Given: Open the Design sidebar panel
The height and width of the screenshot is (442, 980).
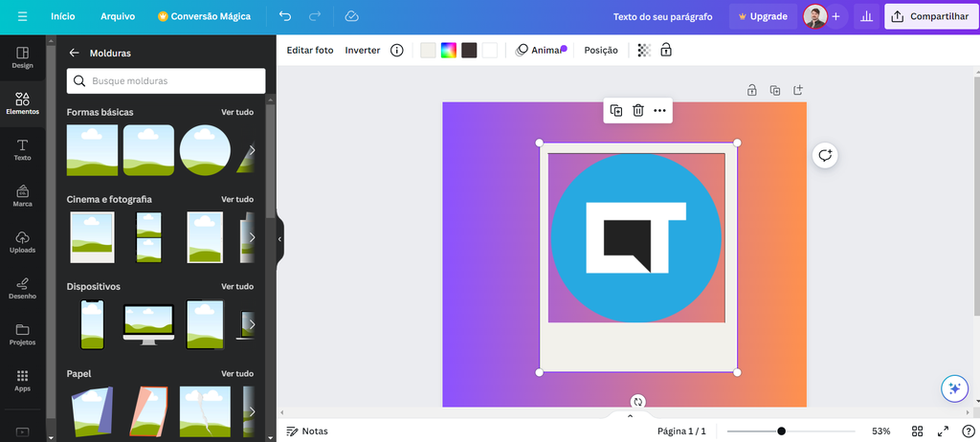Looking at the screenshot, I should pyautogui.click(x=23, y=57).
